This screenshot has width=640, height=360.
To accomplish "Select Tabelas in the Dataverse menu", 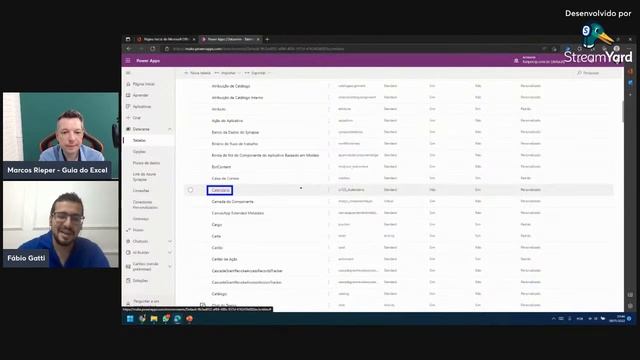I will pyautogui.click(x=139, y=140).
